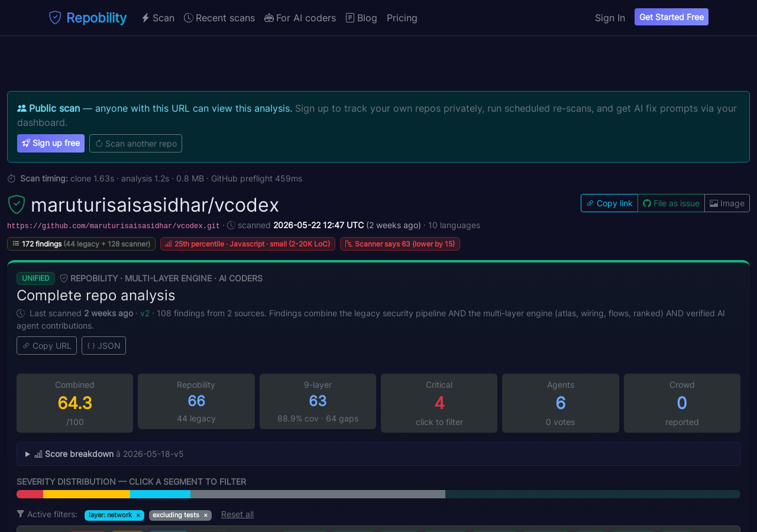Filter by yellow severity segment
757x532 pixels.
[x=86, y=494]
